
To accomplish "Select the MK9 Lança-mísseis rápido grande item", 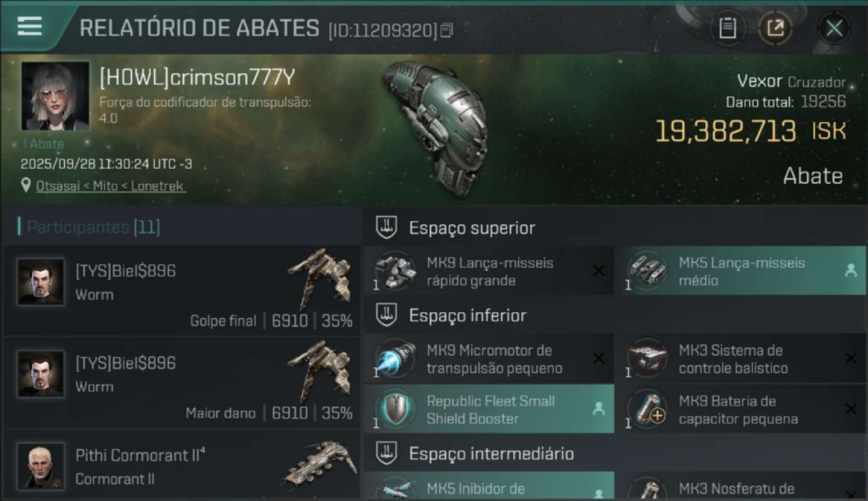I will tap(489, 271).
